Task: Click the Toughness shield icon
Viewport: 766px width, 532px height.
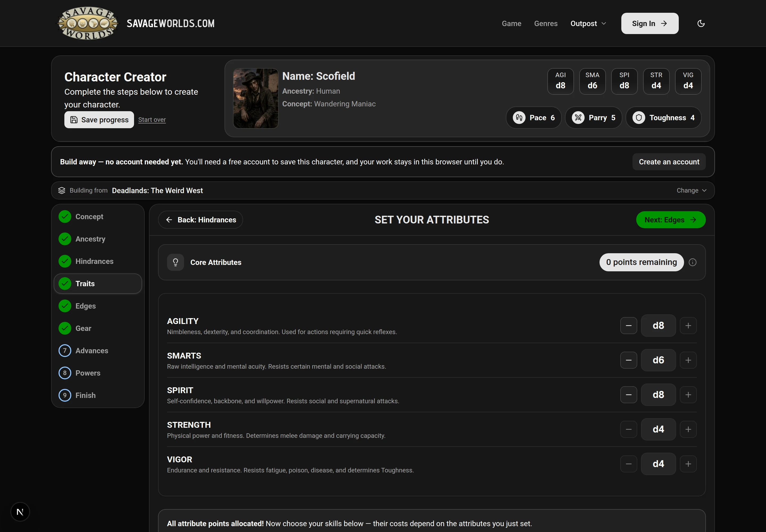Action: click(639, 118)
